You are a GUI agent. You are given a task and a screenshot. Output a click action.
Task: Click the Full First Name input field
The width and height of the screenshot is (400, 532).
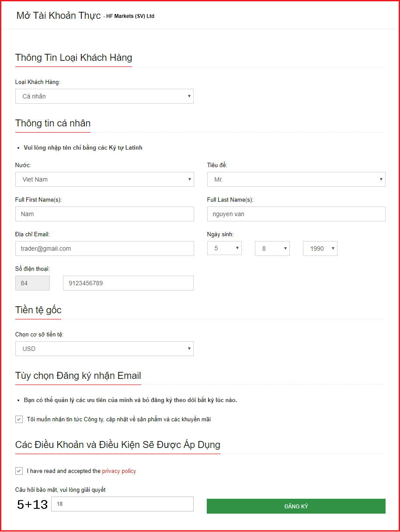tap(104, 214)
